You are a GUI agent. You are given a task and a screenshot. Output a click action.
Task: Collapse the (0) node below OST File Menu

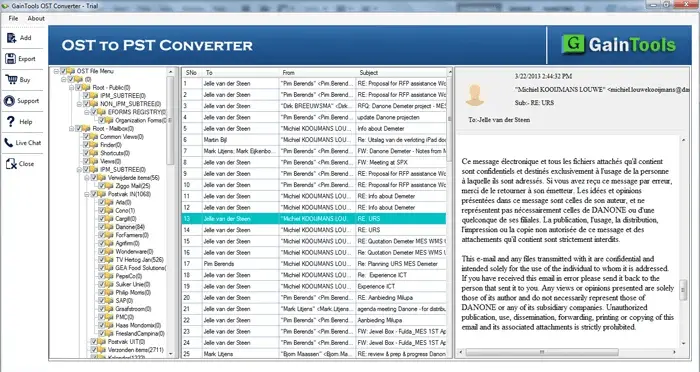pyautogui.click(x=64, y=79)
